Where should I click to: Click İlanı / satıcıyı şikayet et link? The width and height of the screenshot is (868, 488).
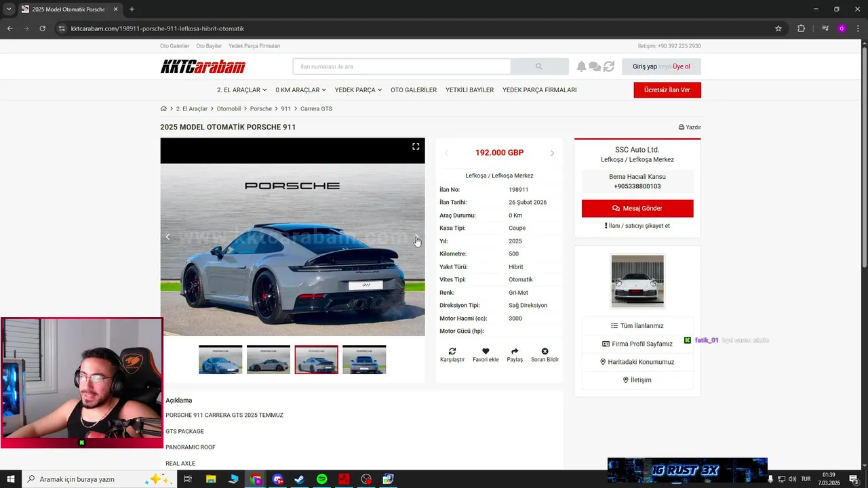(x=637, y=226)
